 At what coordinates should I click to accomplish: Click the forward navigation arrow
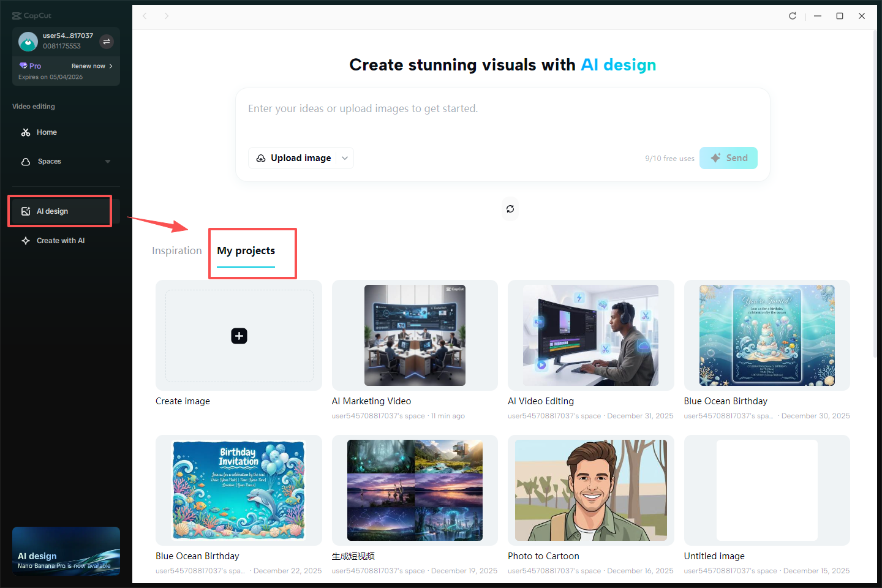pyautogui.click(x=167, y=16)
